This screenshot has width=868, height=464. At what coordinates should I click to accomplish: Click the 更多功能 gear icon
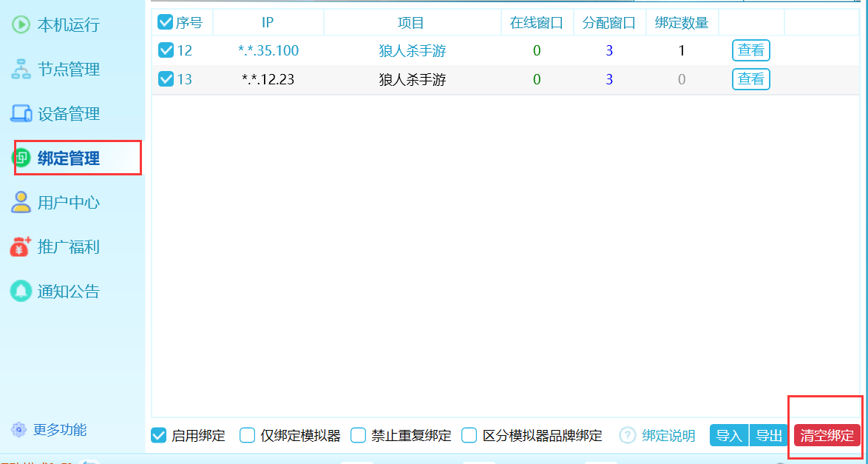[x=19, y=430]
